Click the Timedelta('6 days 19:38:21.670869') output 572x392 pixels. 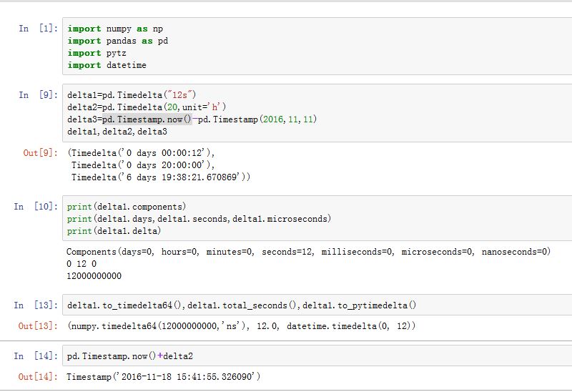[x=160, y=177]
